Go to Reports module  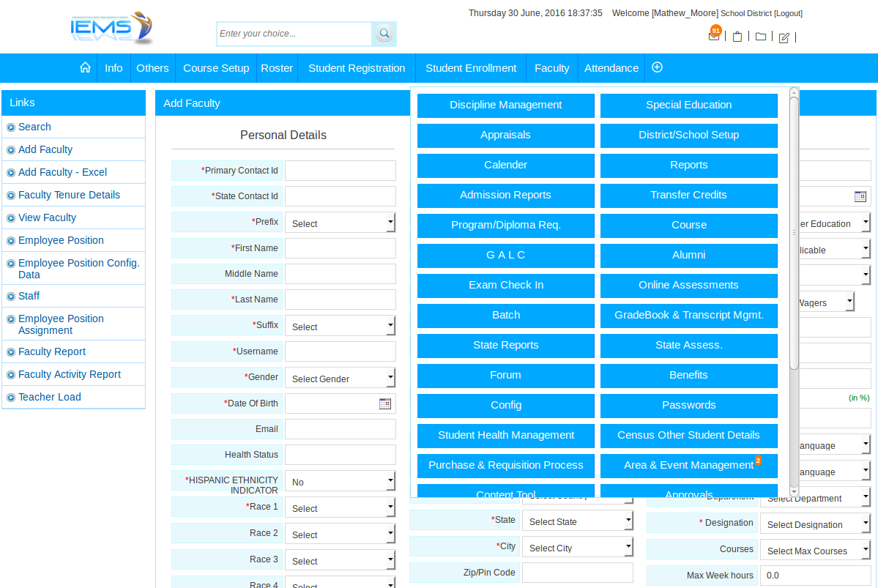pyautogui.click(x=689, y=165)
